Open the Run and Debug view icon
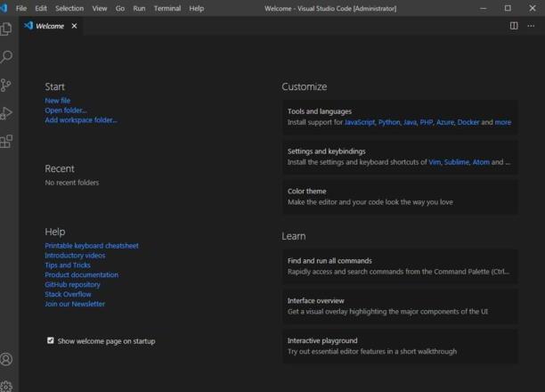Viewport: 545px width, 392px height. [x=6, y=113]
